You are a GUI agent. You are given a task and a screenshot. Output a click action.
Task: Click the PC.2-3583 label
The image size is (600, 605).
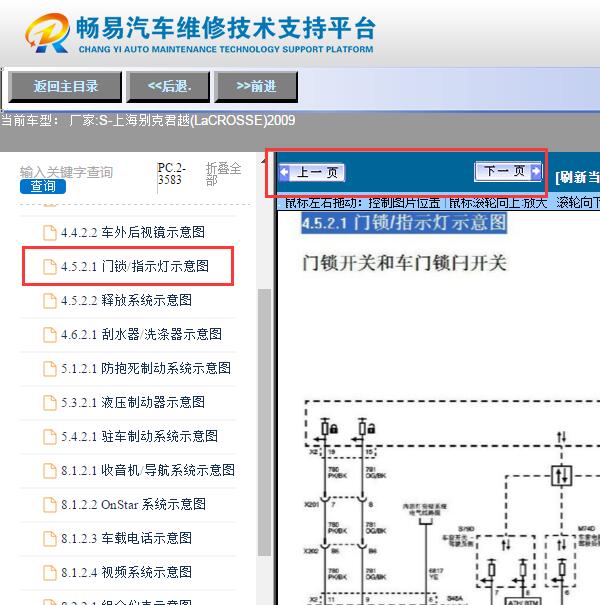(x=172, y=174)
